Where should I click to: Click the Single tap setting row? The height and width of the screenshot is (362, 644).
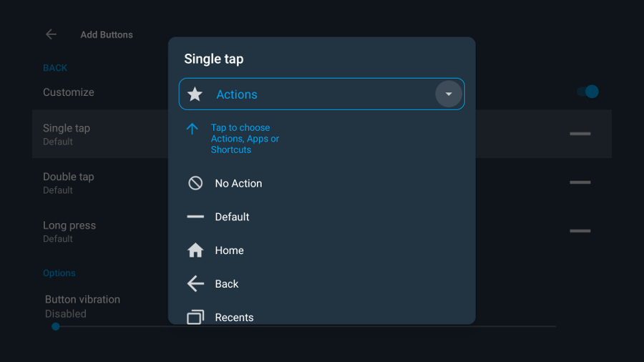coord(100,134)
